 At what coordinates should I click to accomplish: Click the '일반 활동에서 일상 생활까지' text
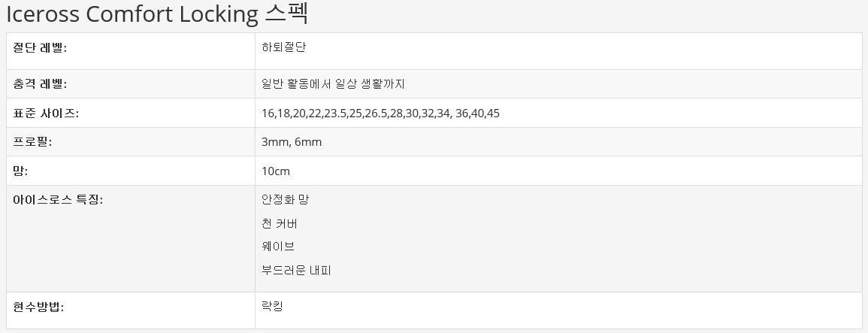334,84
